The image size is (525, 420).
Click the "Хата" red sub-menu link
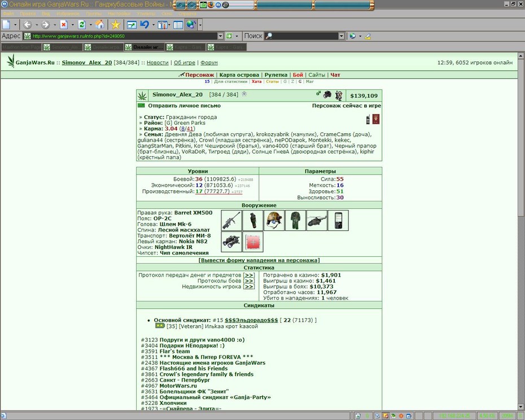click(x=256, y=81)
